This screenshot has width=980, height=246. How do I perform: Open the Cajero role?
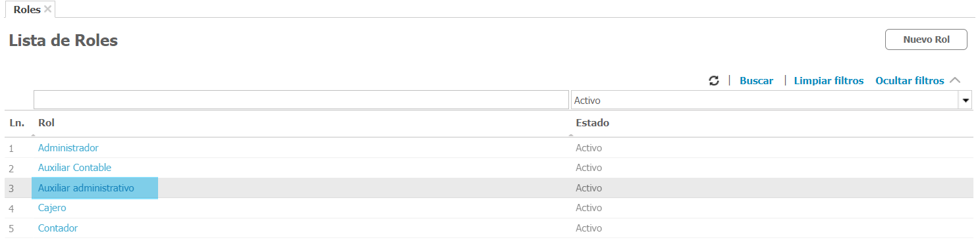[52, 208]
